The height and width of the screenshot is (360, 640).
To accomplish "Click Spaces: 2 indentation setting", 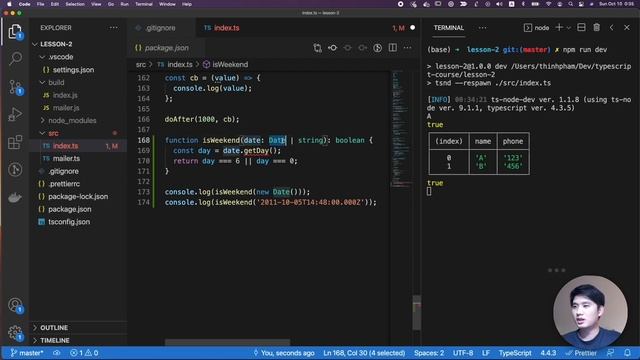I will [429, 353].
